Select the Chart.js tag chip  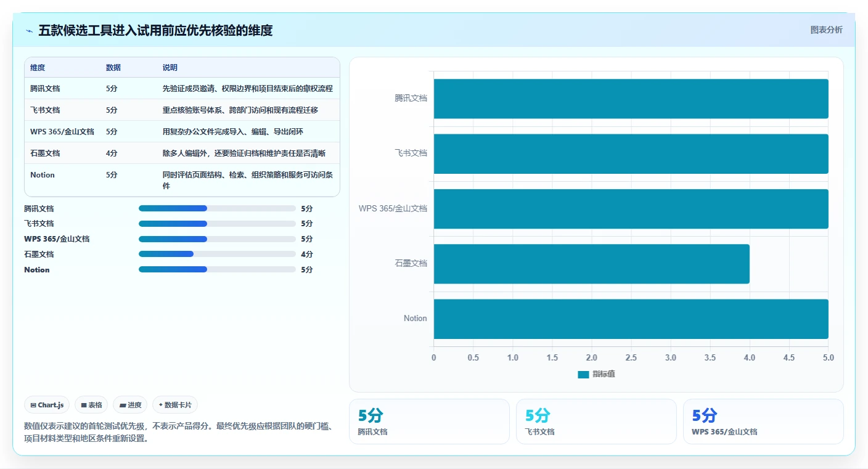tap(47, 405)
